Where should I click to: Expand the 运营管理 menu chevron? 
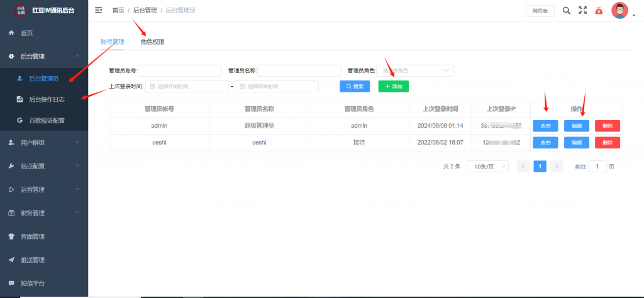[x=77, y=190]
